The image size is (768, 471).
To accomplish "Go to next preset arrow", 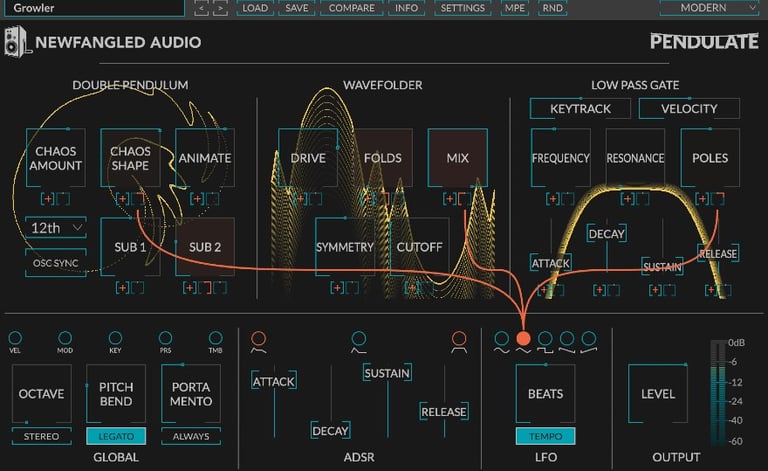I will coord(220,8).
